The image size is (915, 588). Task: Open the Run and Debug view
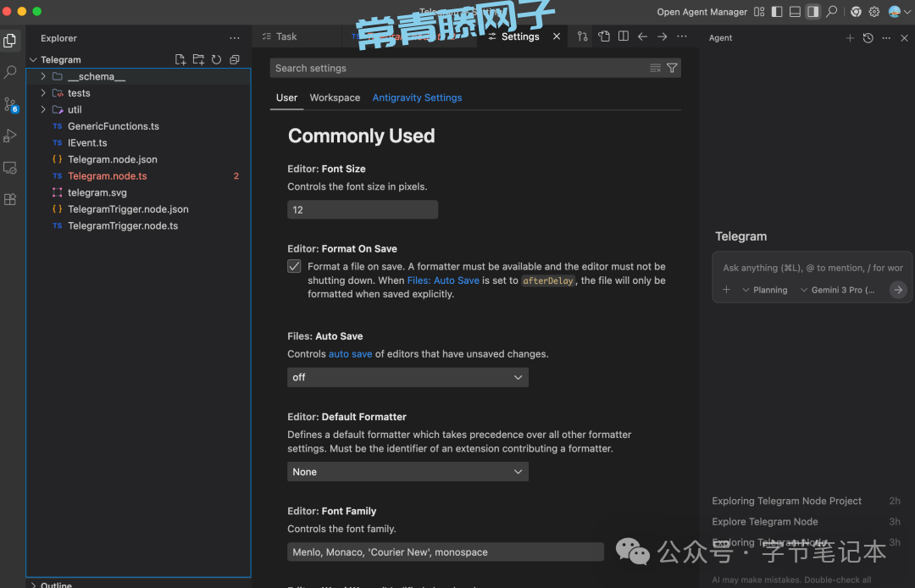point(10,136)
